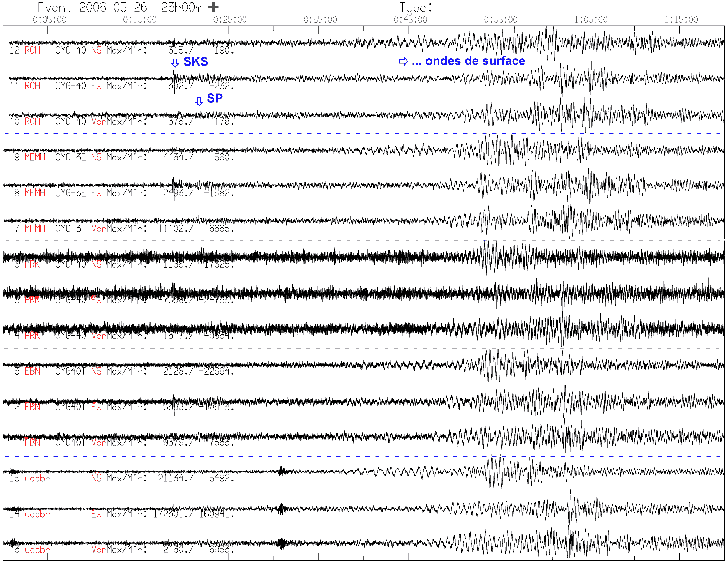This screenshot has width=728, height=563.
Task: Select the 1:15:00 time axis label
Action: 681,20
